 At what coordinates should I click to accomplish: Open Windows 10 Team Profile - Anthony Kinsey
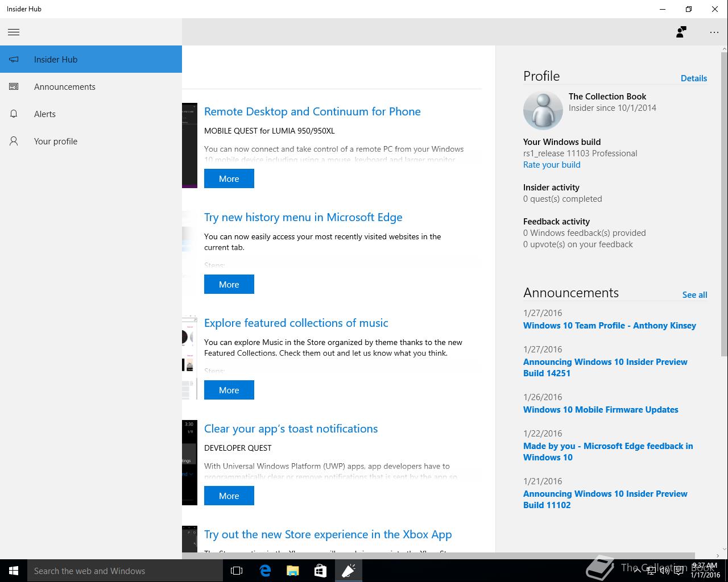click(x=610, y=326)
